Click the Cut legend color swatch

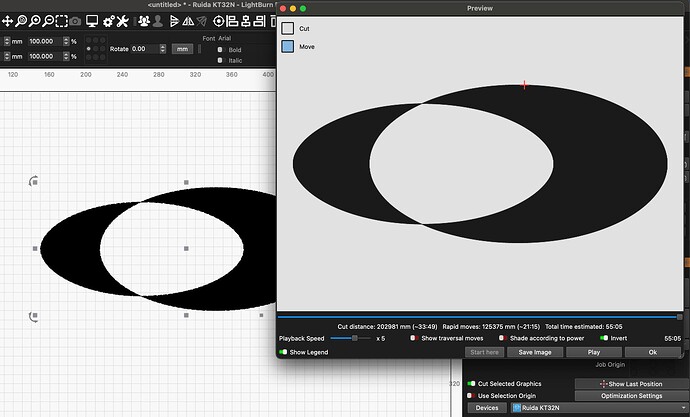point(288,29)
